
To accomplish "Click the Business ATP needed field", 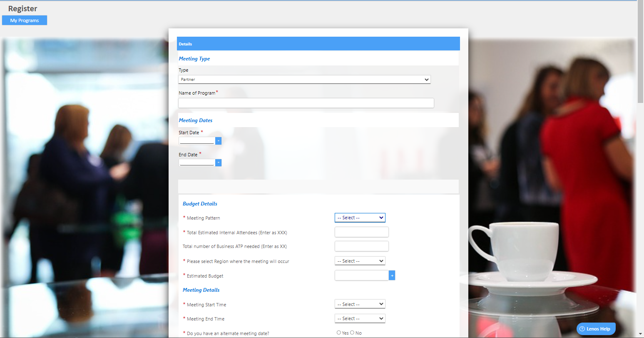I will point(361,246).
